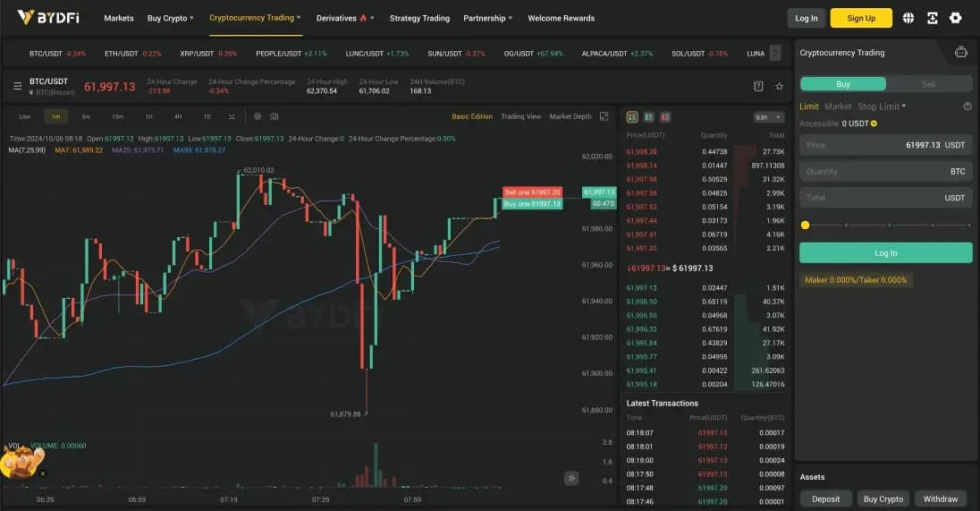Click the Log In button in header
The width and height of the screenshot is (980, 511).
click(x=807, y=18)
